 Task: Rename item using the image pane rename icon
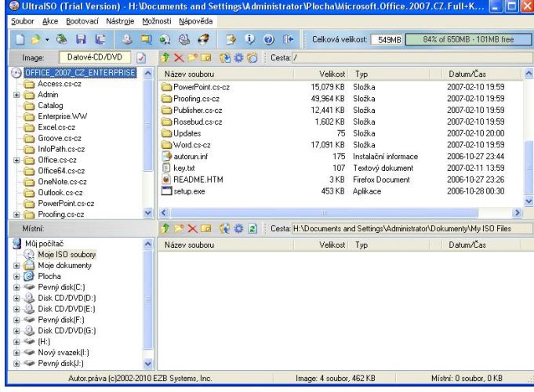click(206, 57)
